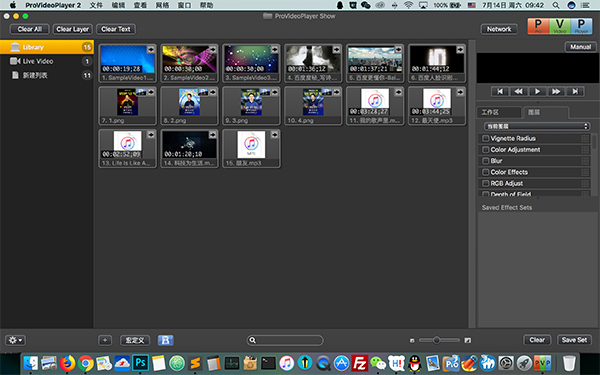Click the large thumbnail size icon
The image size is (600, 375).
point(468,340)
